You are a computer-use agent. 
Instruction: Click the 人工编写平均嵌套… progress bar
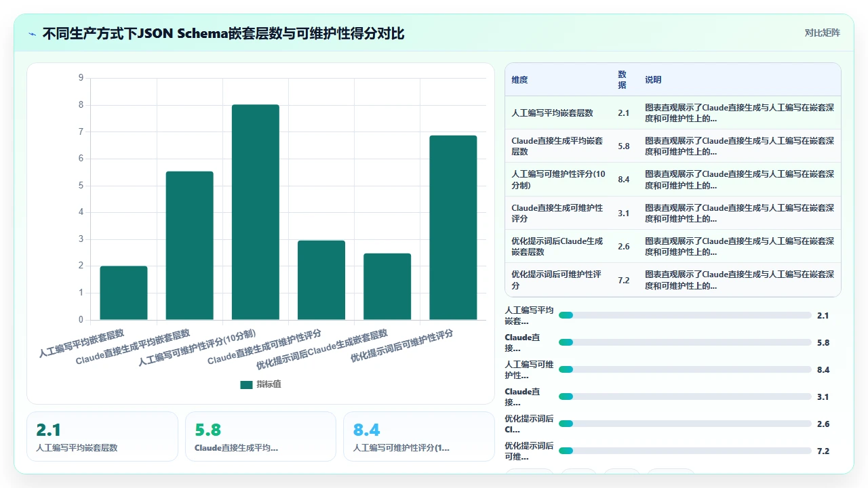[x=685, y=315]
